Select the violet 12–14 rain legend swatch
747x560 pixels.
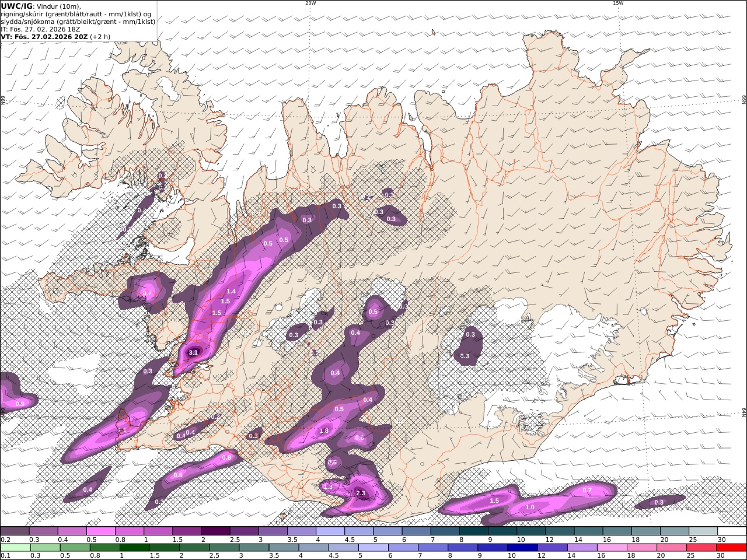click(552, 547)
